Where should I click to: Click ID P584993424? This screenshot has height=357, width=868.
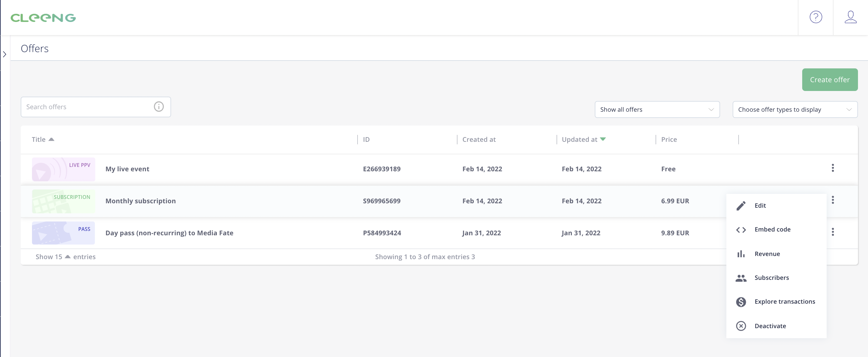coord(382,233)
